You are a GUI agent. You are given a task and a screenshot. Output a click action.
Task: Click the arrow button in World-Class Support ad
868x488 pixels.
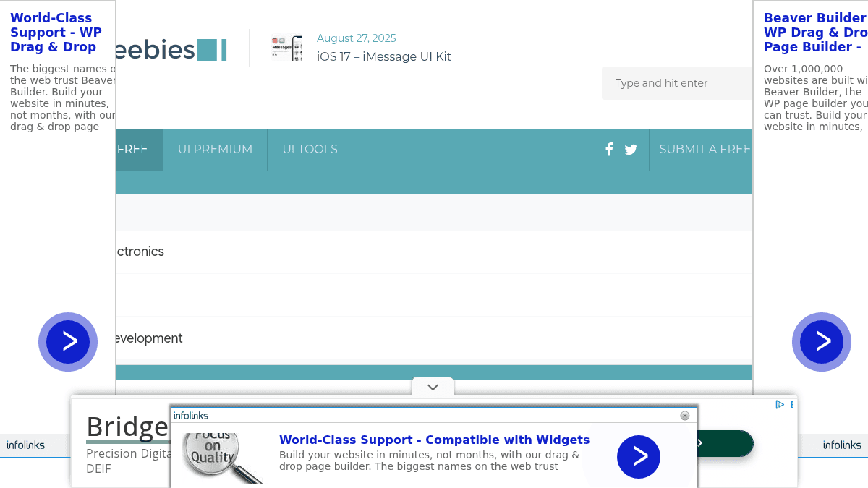[639, 457]
